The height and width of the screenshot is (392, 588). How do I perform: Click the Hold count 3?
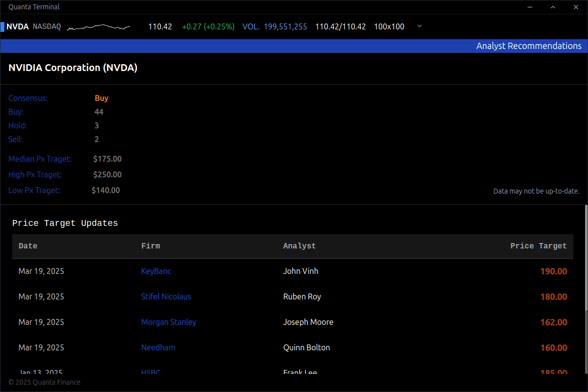(97, 125)
